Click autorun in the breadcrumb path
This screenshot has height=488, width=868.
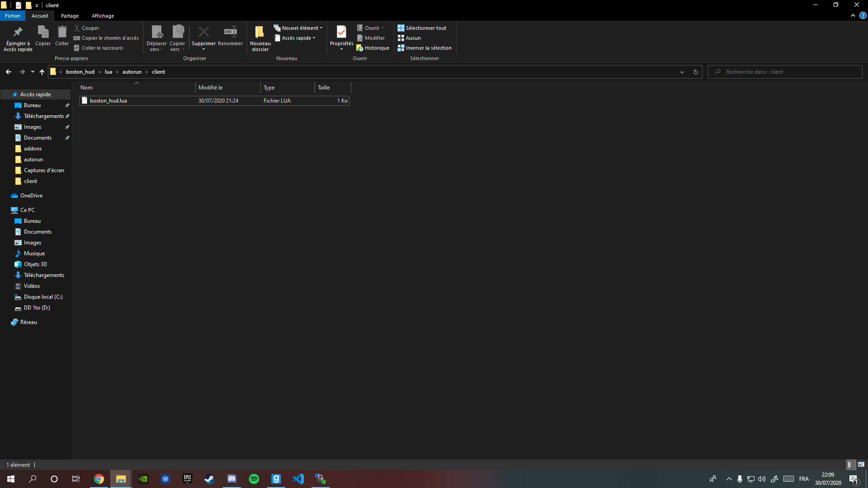coord(132,72)
